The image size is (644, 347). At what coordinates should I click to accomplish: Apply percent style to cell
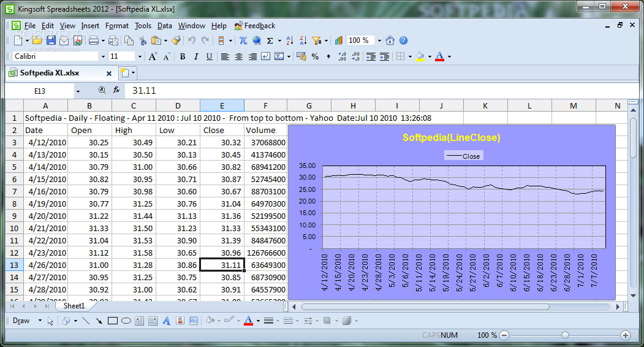point(315,56)
